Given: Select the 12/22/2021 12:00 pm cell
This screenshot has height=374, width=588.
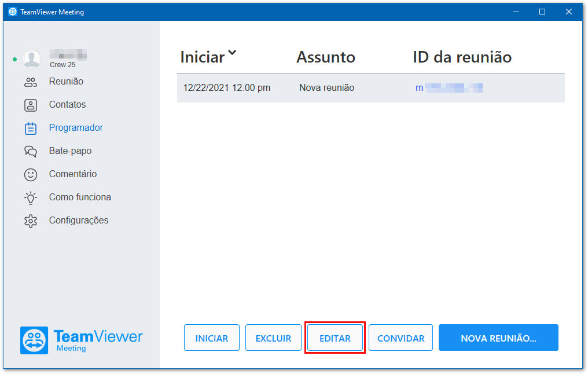Looking at the screenshot, I should click(226, 88).
